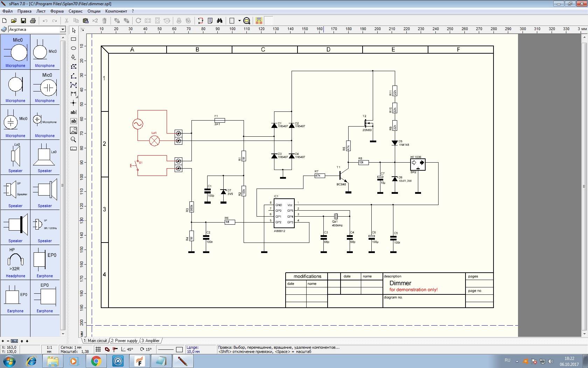Move library component down with down arrow
Viewport: 588px width, 368px height.
[x=27, y=341]
